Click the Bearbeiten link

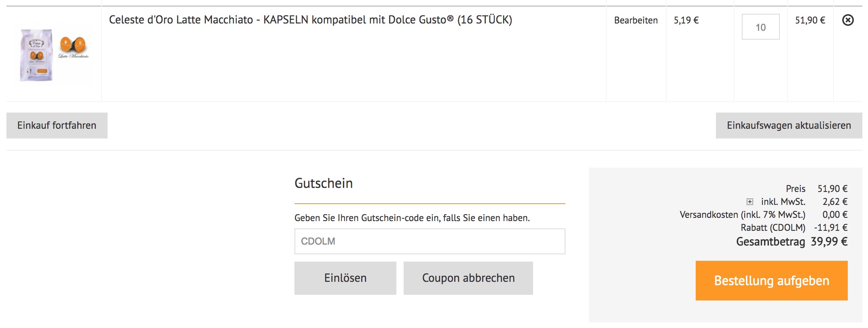(x=635, y=20)
